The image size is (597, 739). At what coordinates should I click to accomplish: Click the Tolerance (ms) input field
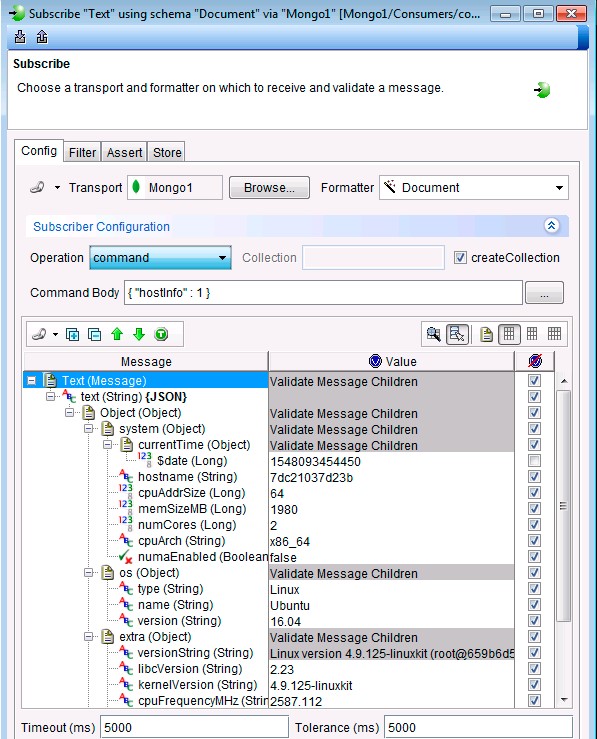coord(478,728)
